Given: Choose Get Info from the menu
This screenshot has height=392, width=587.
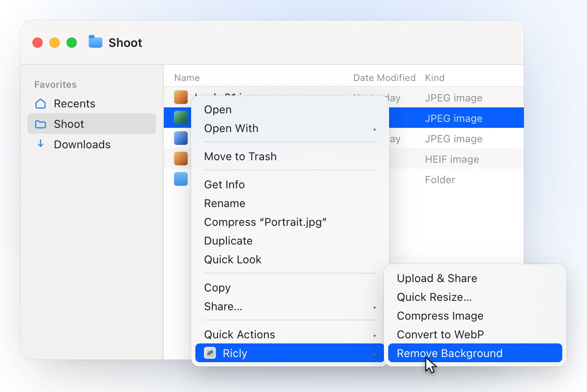Looking at the screenshot, I should point(290,184).
